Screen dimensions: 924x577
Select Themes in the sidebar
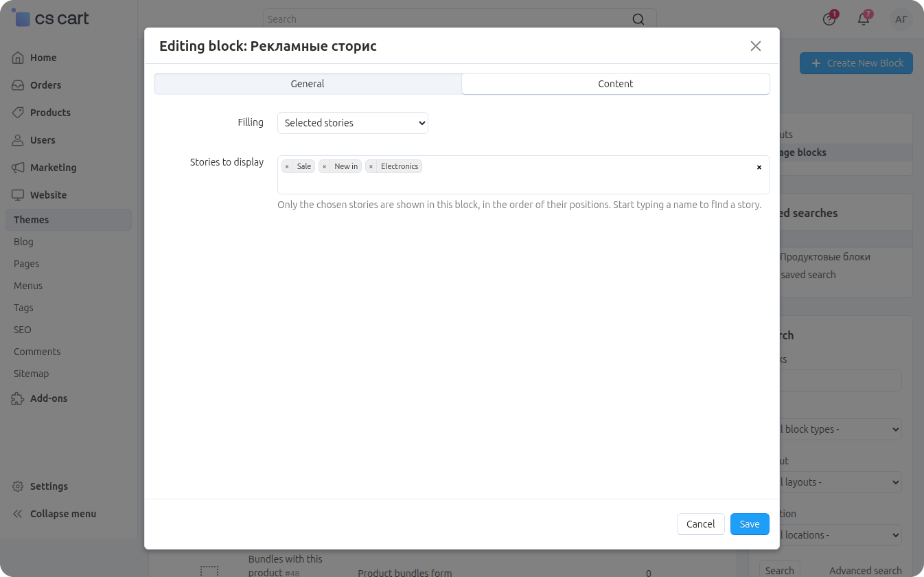click(69, 220)
